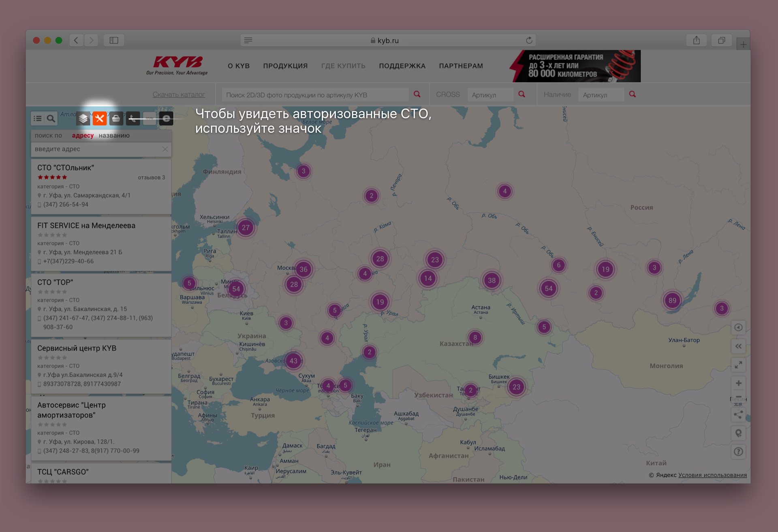Viewport: 778px width, 532px height.
Task: Click the map fullscreen expand arrows icon
Action: pyautogui.click(x=738, y=365)
